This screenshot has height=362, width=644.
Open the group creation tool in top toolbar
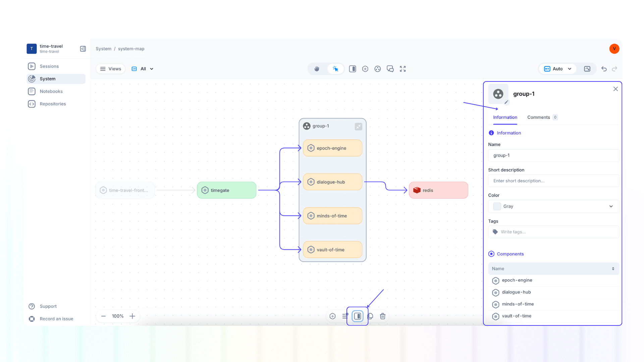pos(378,69)
